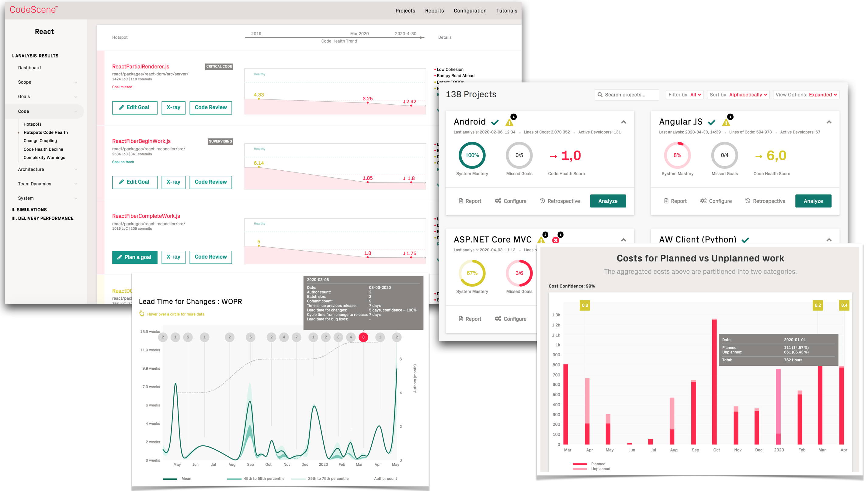868x491 pixels.
Task: Open III. DELIVERY PERFORMANCE section
Action: click(x=43, y=218)
